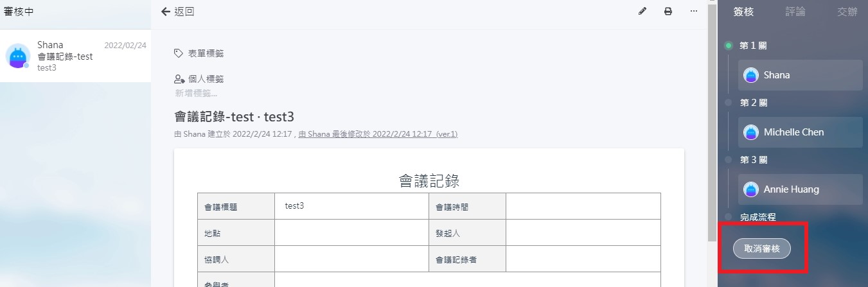Click Michelle Chen's avatar icon
The width and height of the screenshot is (868, 287).
(x=750, y=132)
